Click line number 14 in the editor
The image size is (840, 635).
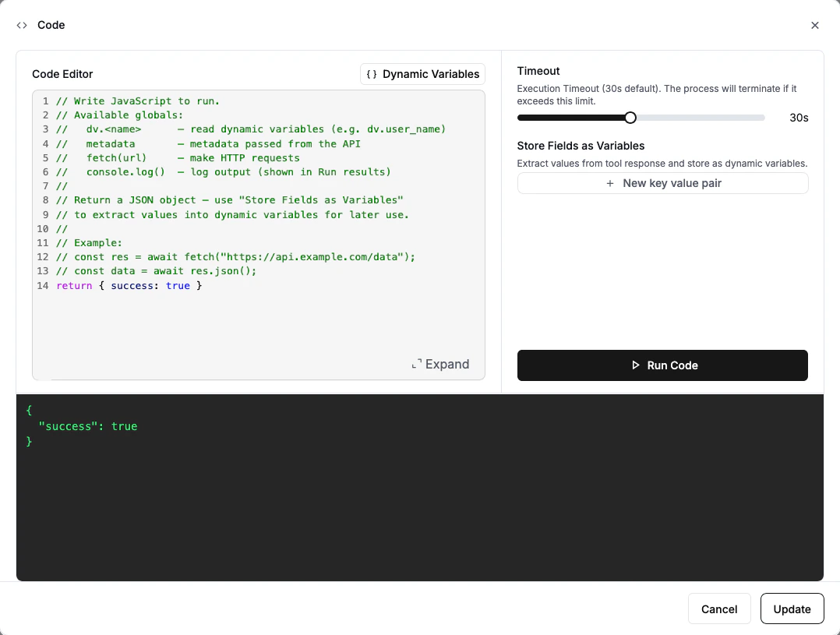(x=43, y=285)
